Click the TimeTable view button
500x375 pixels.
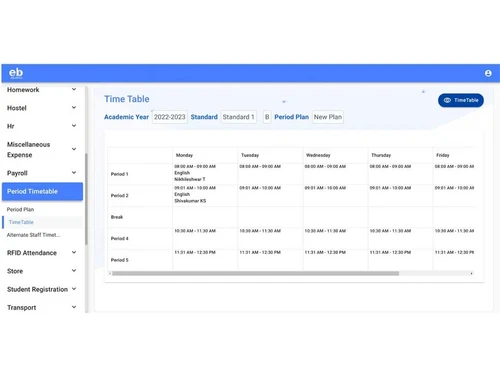[461, 100]
